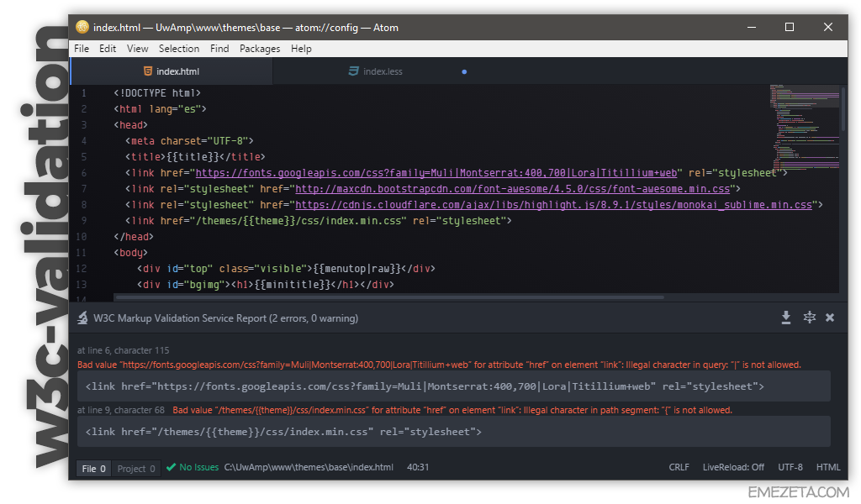
Task: Change the UTF-8 encoding selector
Action: coord(790,467)
